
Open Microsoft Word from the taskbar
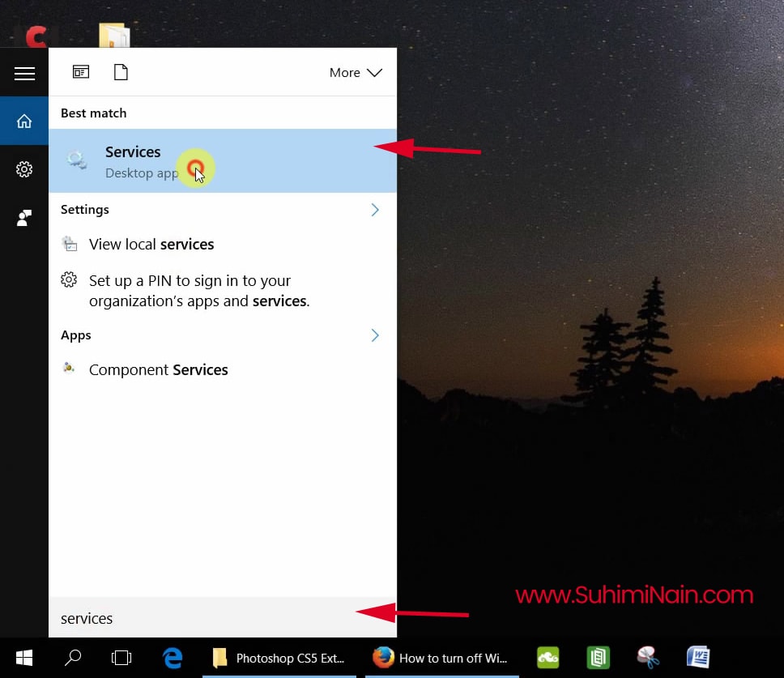click(698, 657)
